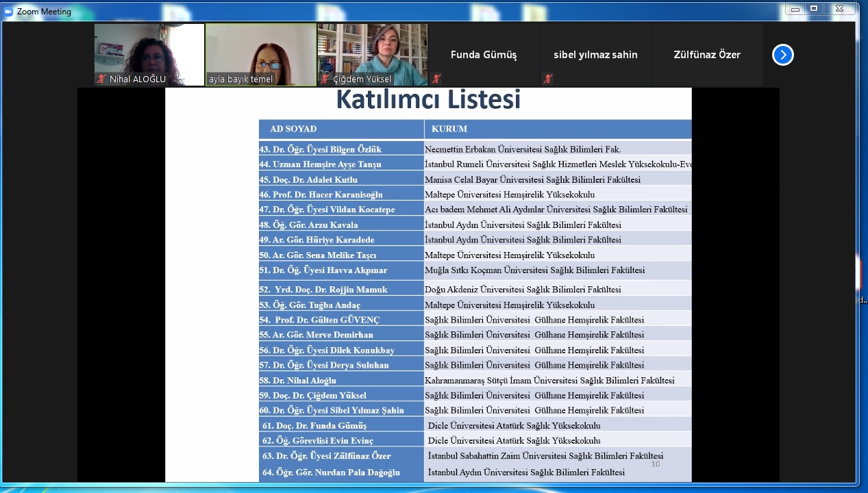Click the AD SOYAD column header
This screenshot has height=493, width=868.
click(x=293, y=129)
